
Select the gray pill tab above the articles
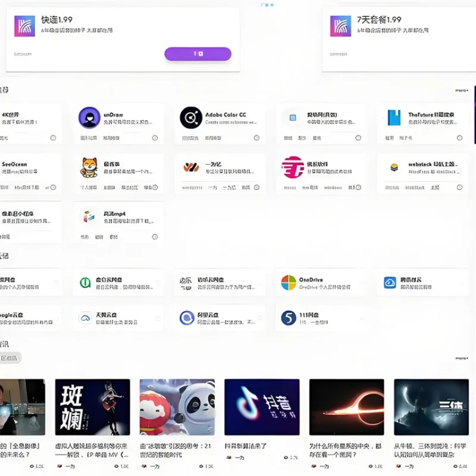(10, 358)
